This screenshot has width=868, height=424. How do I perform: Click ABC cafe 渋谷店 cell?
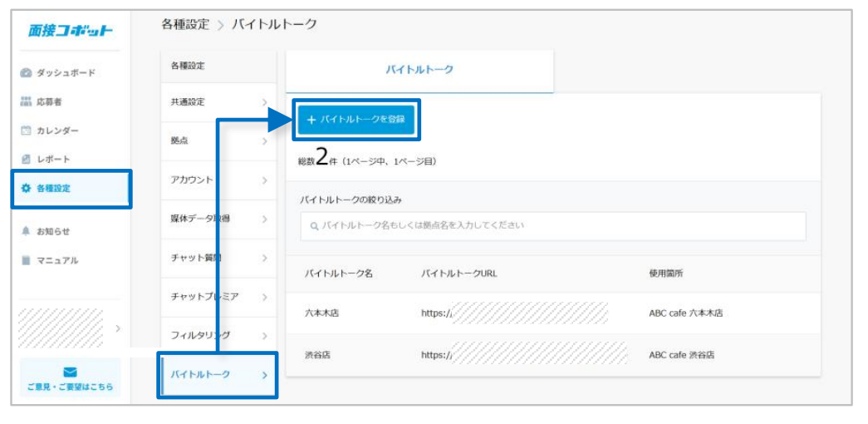(x=681, y=355)
